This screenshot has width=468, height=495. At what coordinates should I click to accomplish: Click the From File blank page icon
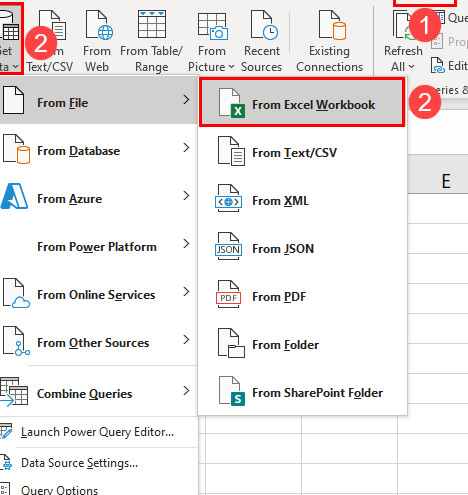point(13,100)
